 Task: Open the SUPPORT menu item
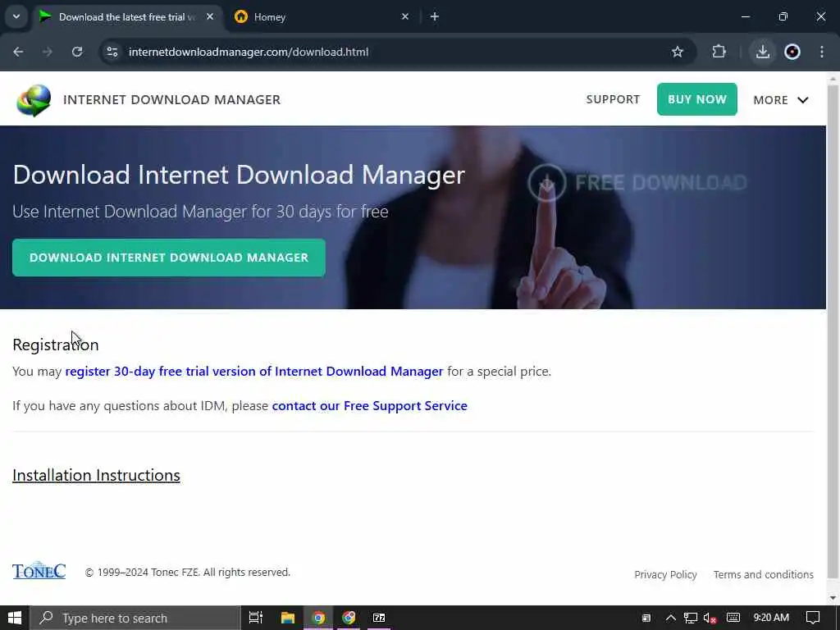pos(613,99)
